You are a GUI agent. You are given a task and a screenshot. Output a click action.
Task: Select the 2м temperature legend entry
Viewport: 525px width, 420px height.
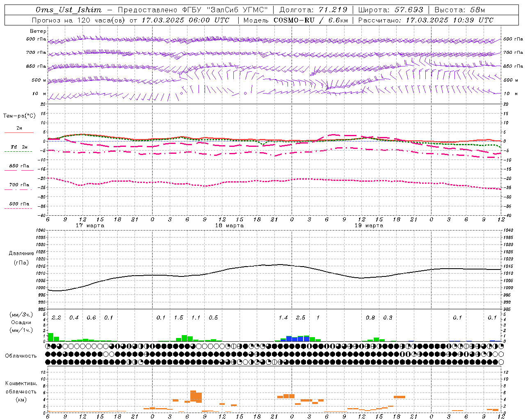19,128
